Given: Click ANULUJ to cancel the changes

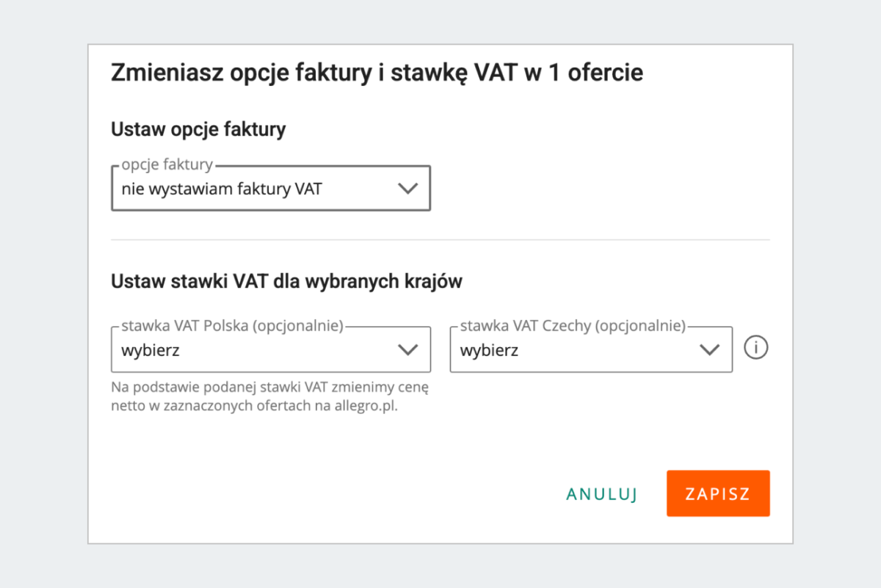Looking at the screenshot, I should point(601,494).
